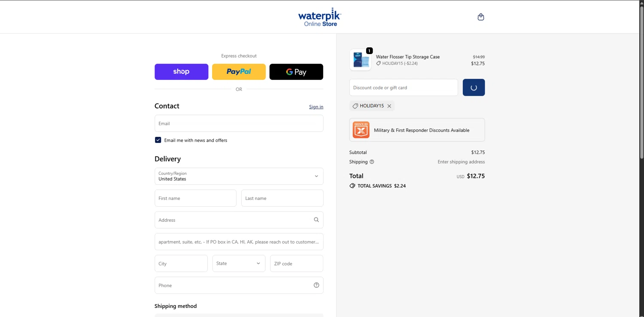
Task: Click the Express checkout label
Action: click(239, 56)
